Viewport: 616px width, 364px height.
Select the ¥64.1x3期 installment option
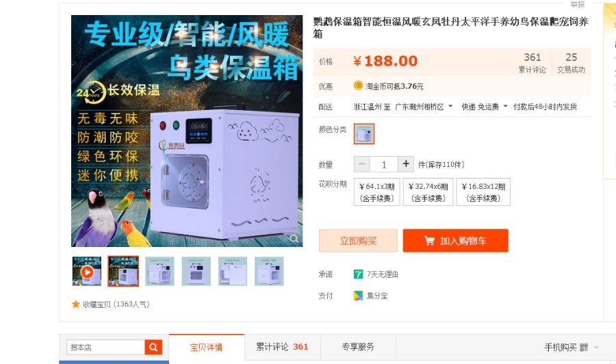pos(376,192)
